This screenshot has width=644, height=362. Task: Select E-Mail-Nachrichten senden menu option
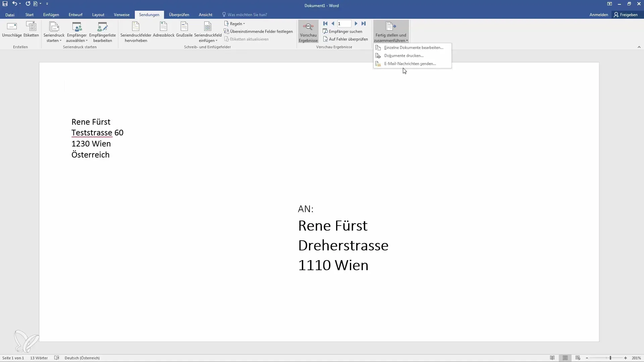(x=410, y=63)
